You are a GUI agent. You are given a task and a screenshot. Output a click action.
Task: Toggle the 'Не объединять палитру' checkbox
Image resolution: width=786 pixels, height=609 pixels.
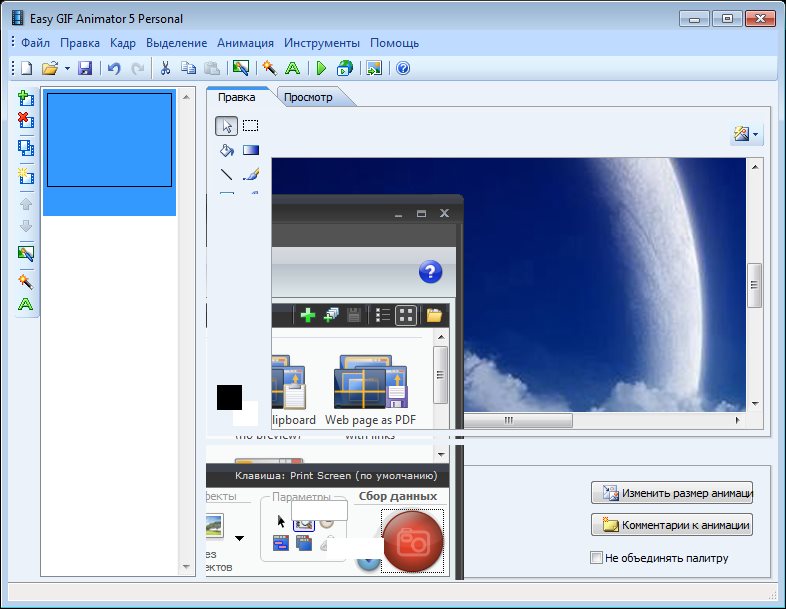(x=597, y=558)
